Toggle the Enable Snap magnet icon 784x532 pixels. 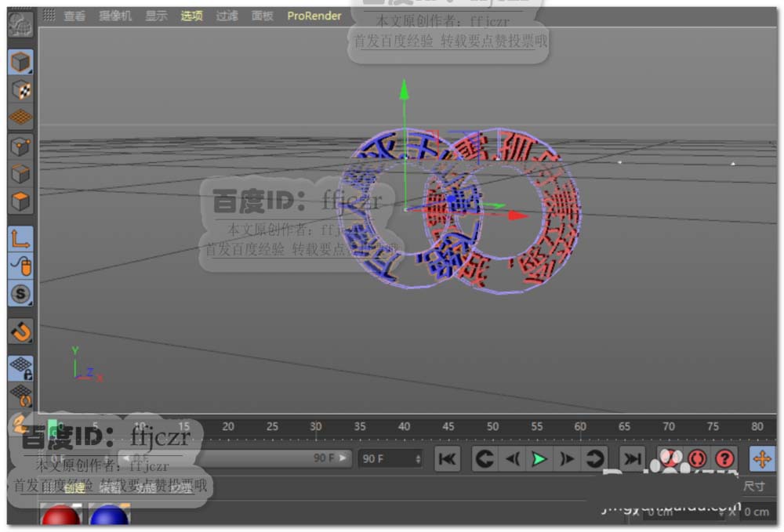[x=20, y=331]
